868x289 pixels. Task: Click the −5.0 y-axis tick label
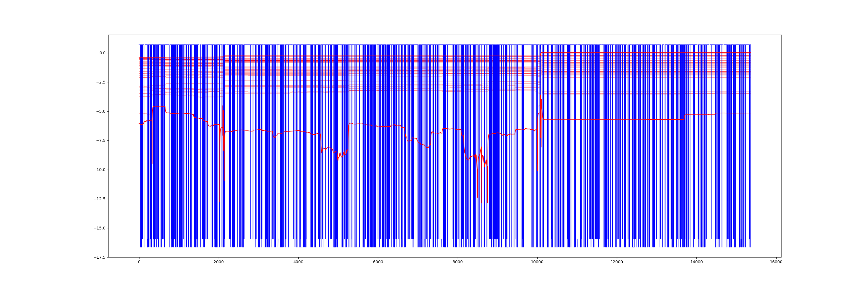[x=100, y=111]
